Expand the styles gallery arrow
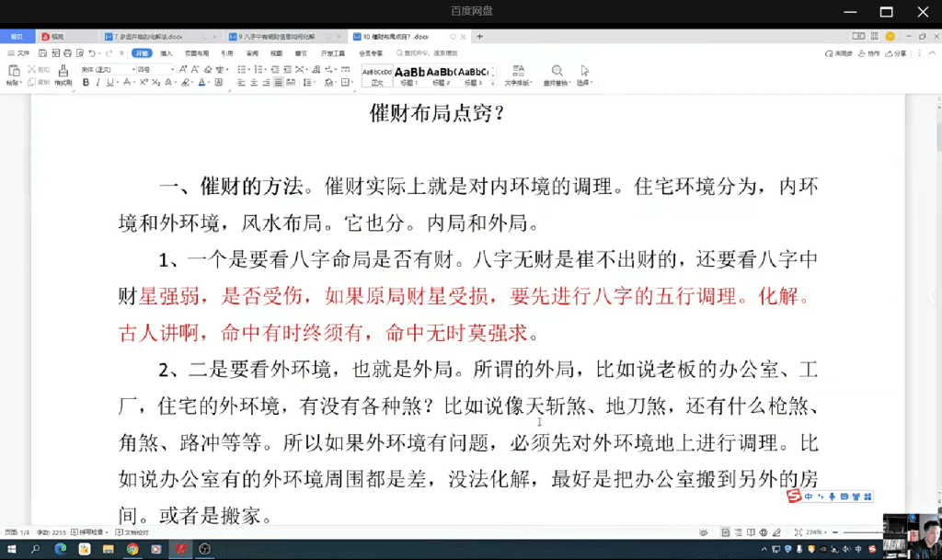The height and width of the screenshot is (560, 942). click(x=494, y=83)
